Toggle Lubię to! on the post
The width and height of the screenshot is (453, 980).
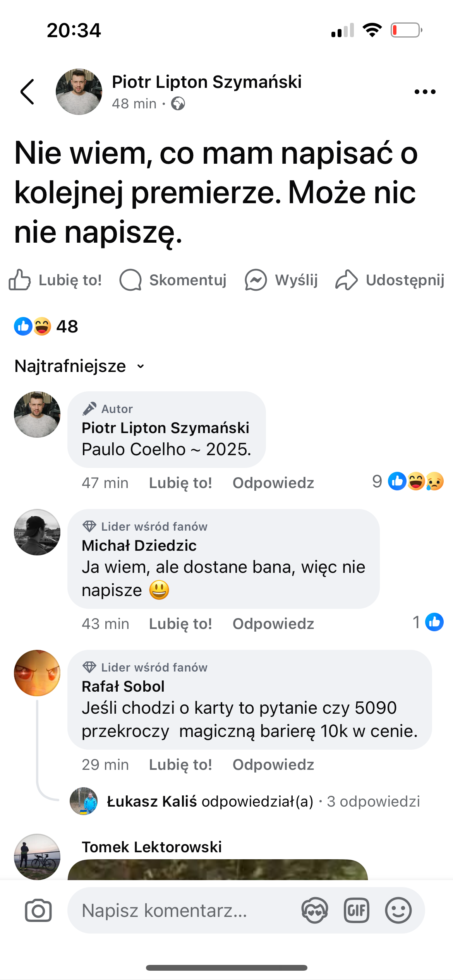point(55,280)
